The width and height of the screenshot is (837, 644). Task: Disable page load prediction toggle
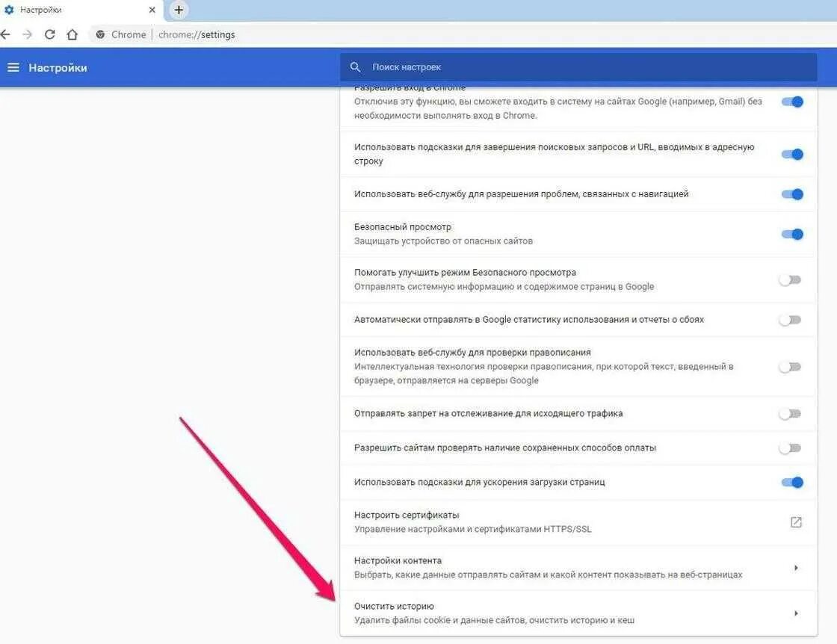click(792, 482)
